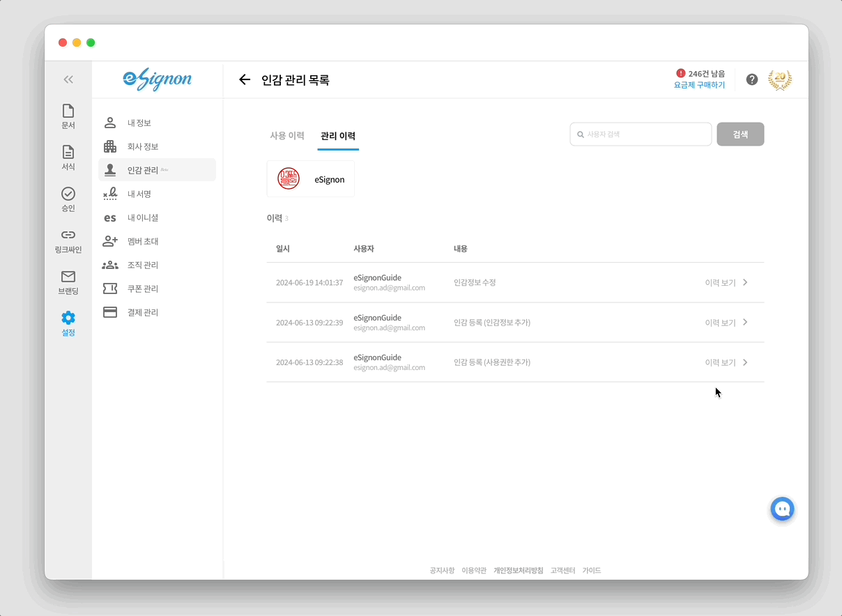The image size is (842, 616).
Task: Click the 246건 남음 remaining count
Action: click(707, 73)
